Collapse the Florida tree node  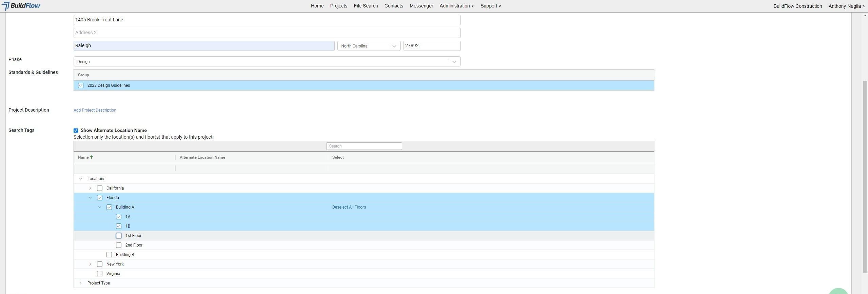point(90,198)
